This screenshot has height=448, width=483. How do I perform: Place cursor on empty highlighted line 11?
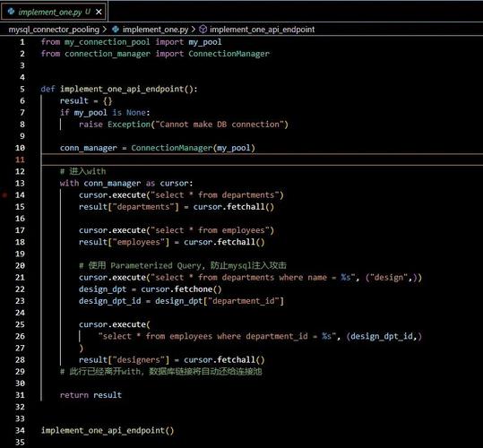[x=262, y=159]
